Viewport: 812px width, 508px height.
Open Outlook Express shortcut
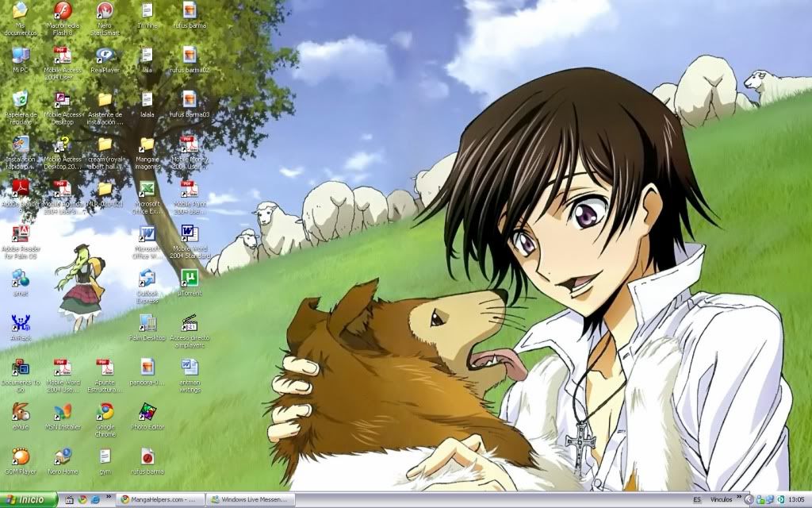pos(147,286)
